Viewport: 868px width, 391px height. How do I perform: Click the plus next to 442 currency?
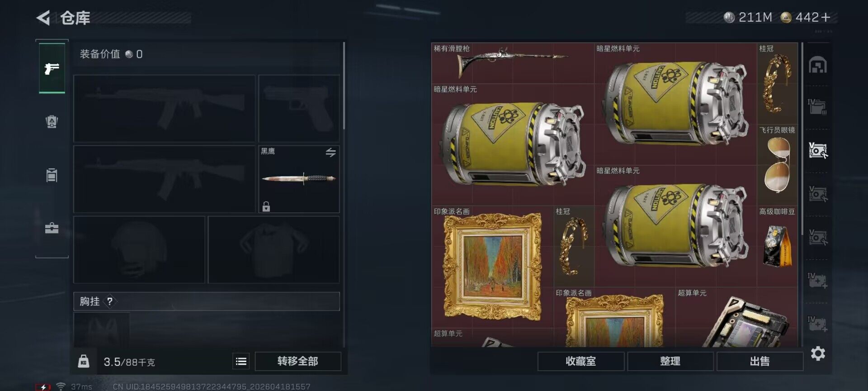coord(826,17)
